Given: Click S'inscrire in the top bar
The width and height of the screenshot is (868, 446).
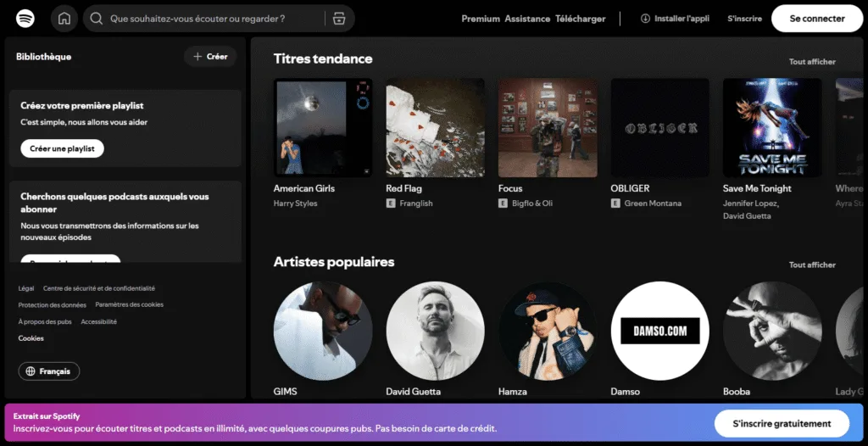Looking at the screenshot, I should [x=744, y=19].
